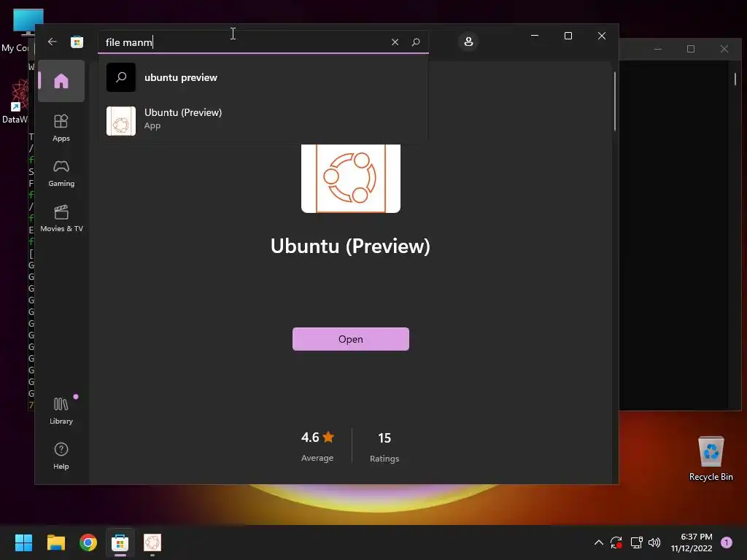Click the sync update tray icon

616,542
